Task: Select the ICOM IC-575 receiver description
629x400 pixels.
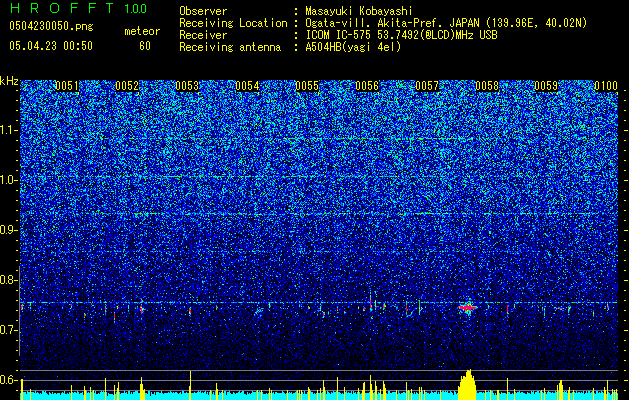Action: click(401, 35)
